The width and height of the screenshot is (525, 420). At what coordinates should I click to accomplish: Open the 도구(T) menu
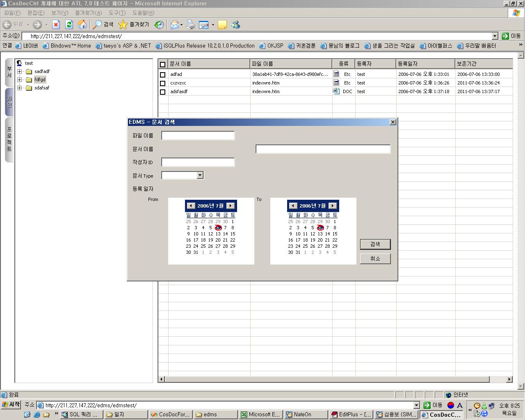pos(117,13)
